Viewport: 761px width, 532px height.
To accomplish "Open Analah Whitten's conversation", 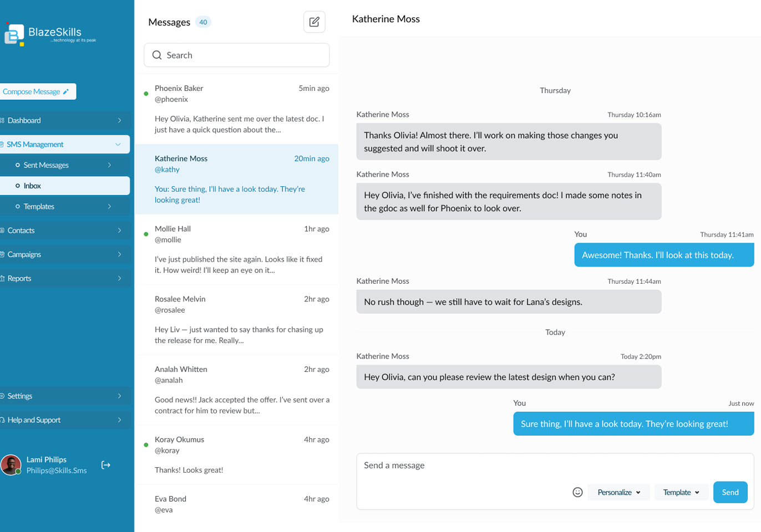I will coord(237,390).
